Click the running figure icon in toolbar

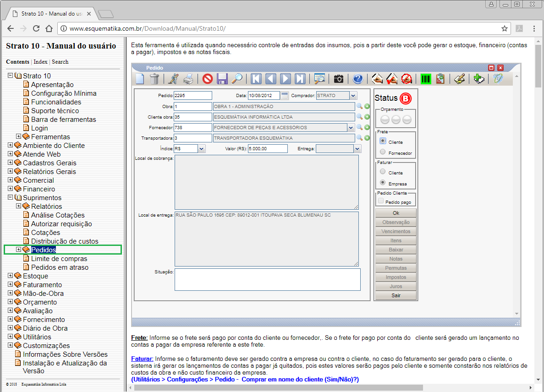tap(174, 79)
